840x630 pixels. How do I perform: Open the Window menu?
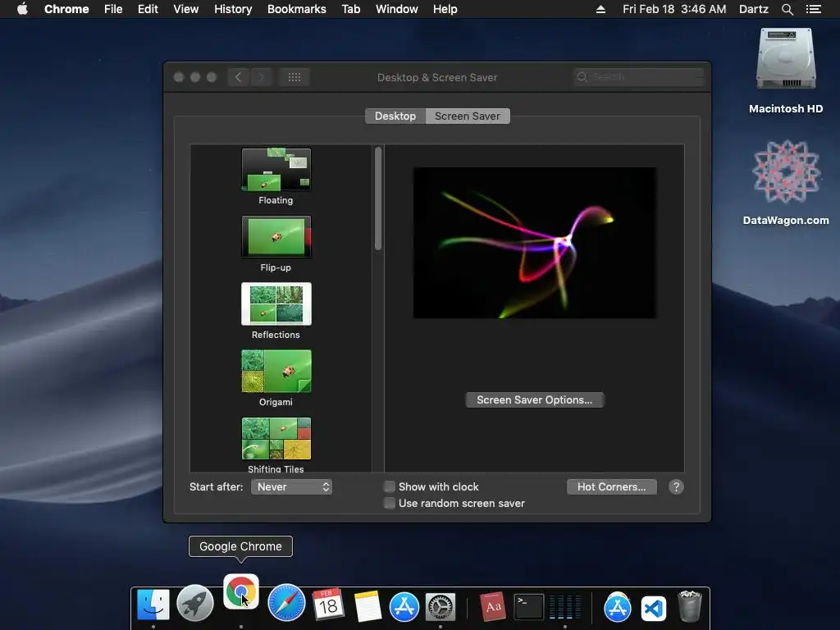click(396, 9)
